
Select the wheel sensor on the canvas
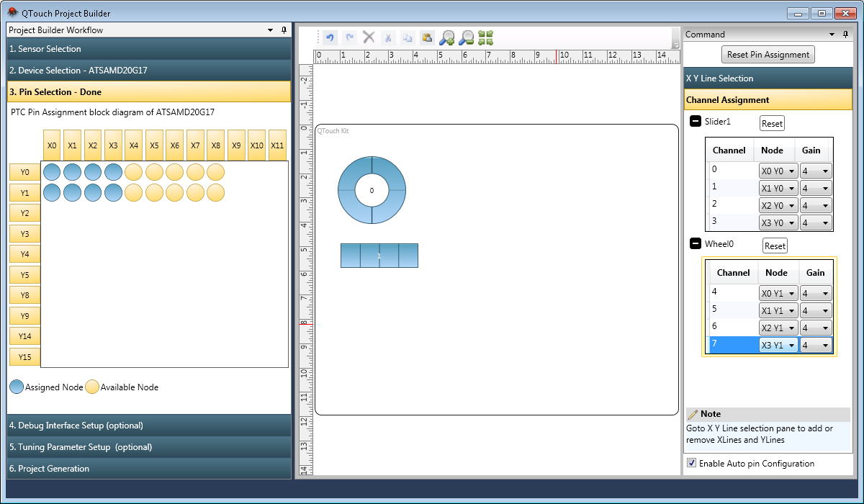point(372,190)
